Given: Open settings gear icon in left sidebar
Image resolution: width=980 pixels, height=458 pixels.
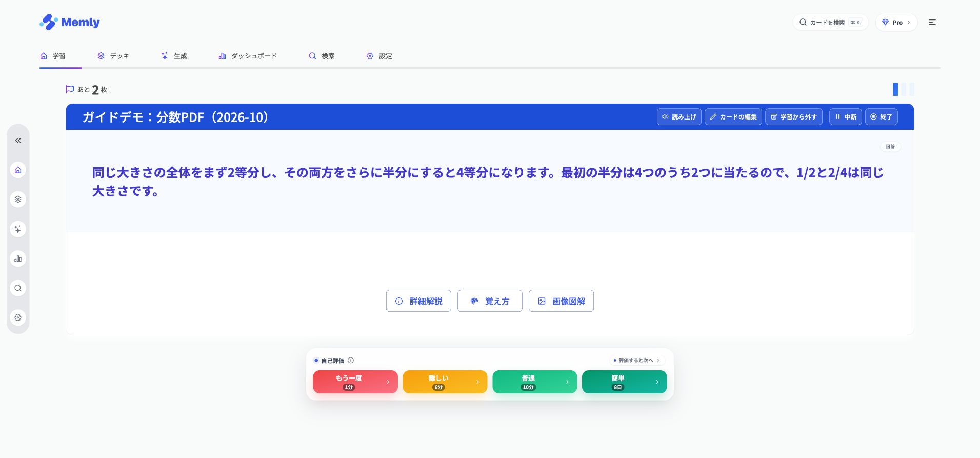Looking at the screenshot, I should pyautogui.click(x=18, y=317).
